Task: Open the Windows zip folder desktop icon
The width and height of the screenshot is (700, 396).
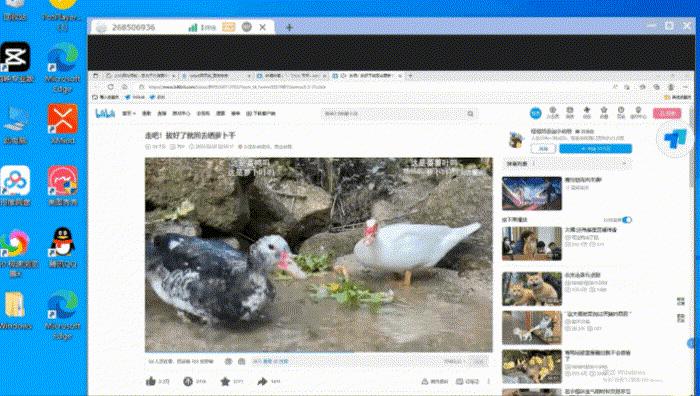Action: click(15, 305)
